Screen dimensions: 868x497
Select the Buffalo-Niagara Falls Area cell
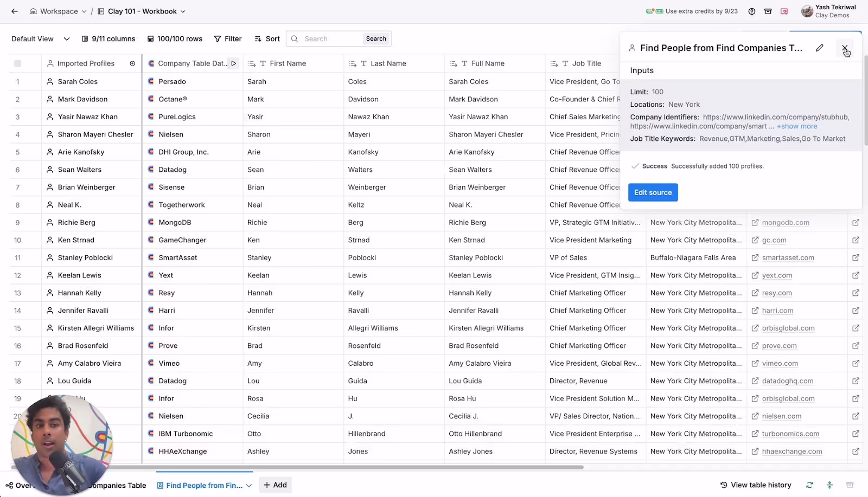(696, 258)
